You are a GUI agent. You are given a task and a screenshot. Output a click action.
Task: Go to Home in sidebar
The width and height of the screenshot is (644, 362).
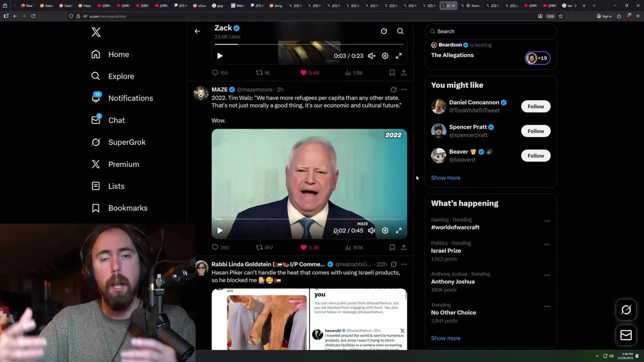[110, 54]
